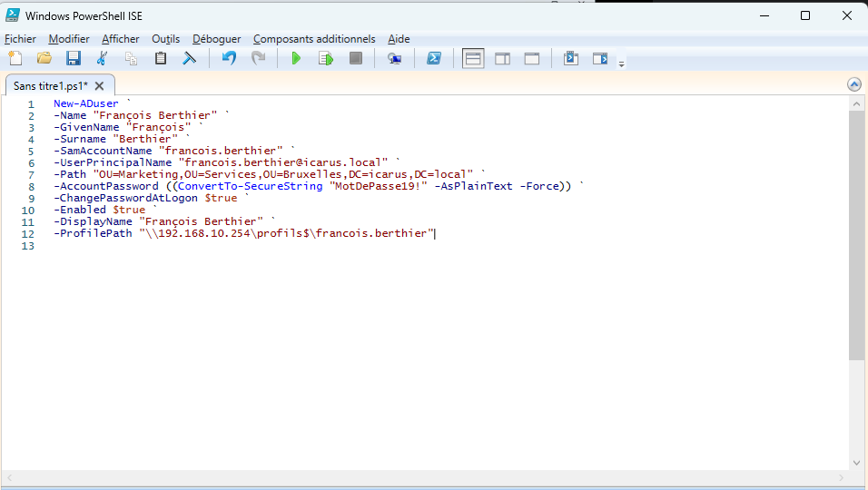Click "-Surname" parameter on line 4
This screenshot has width=868, height=490.
point(80,139)
